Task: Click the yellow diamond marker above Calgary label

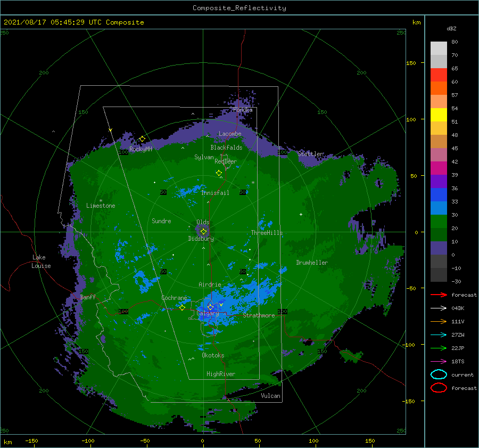Action: click(x=210, y=306)
